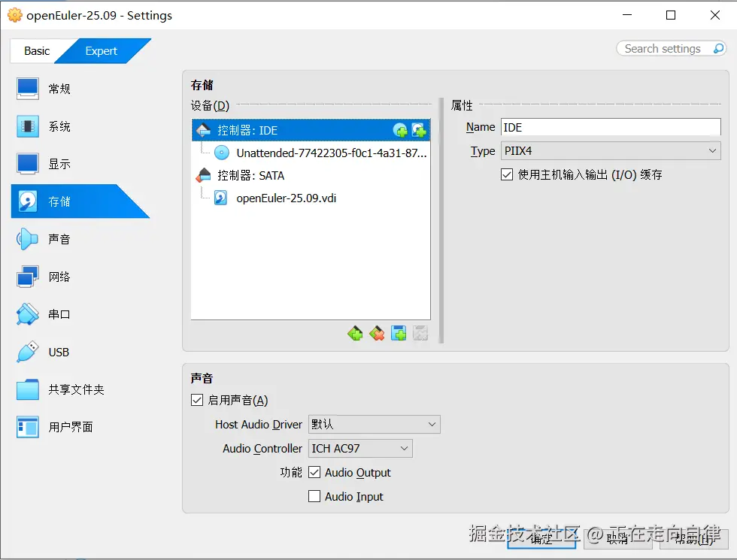
Task: Select the 控制器: SATA row
Action: coord(311,175)
